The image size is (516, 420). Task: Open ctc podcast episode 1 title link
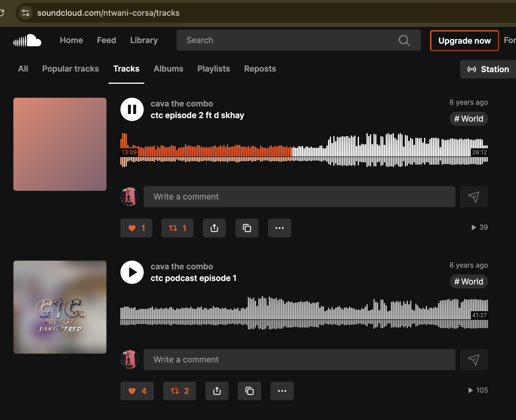pos(193,278)
